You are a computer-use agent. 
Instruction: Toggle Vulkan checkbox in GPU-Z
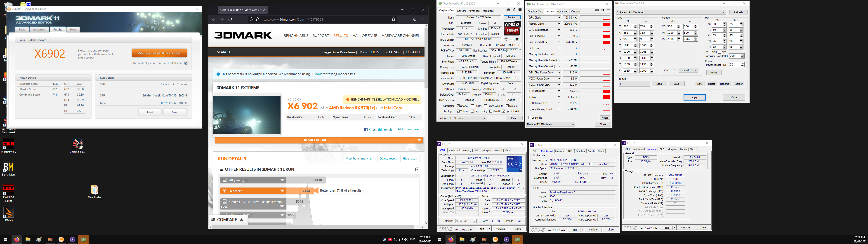point(458,111)
